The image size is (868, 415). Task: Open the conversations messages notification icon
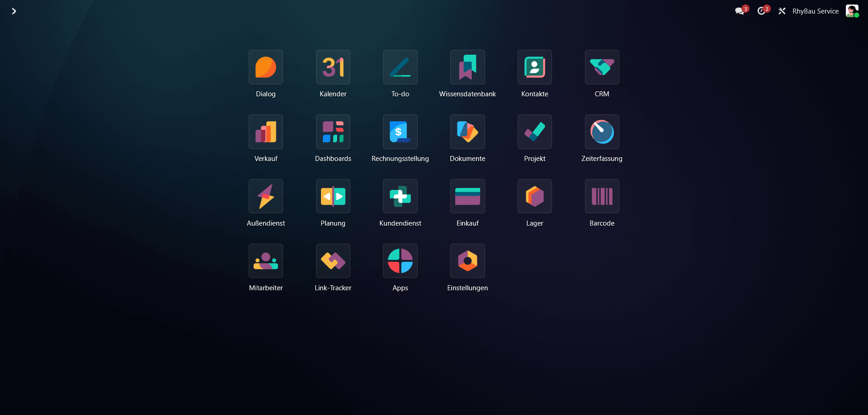[740, 11]
